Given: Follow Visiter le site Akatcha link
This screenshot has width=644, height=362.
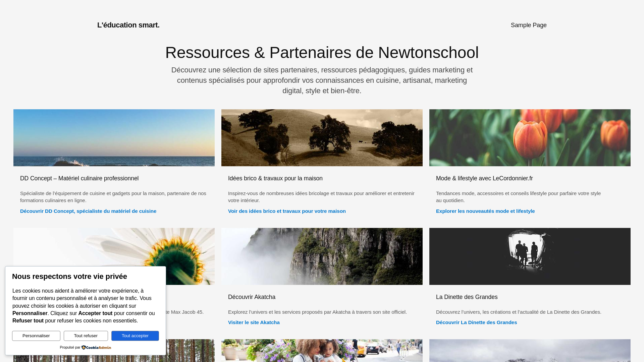Looking at the screenshot, I should [x=254, y=322].
